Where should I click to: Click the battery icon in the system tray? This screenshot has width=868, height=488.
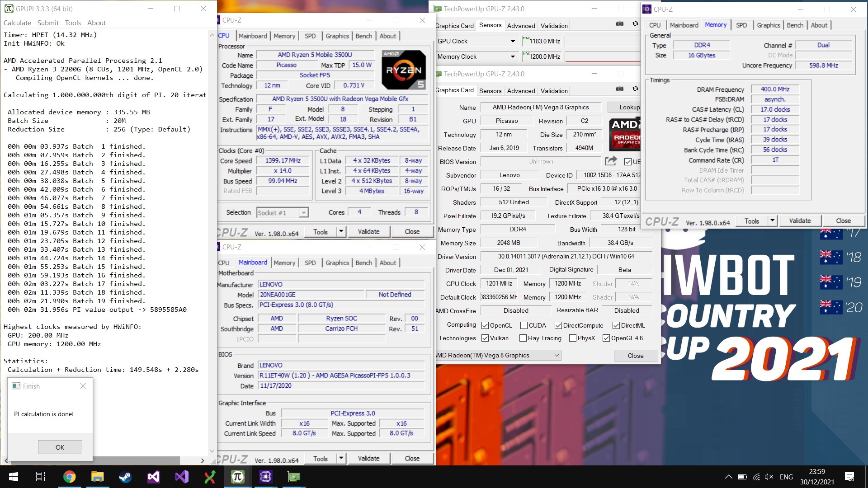tap(742, 477)
